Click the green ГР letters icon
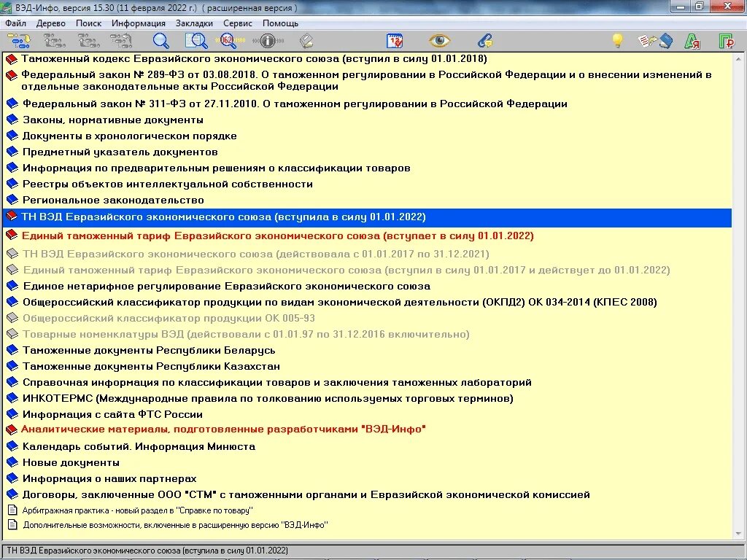 (x=726, y=42)
